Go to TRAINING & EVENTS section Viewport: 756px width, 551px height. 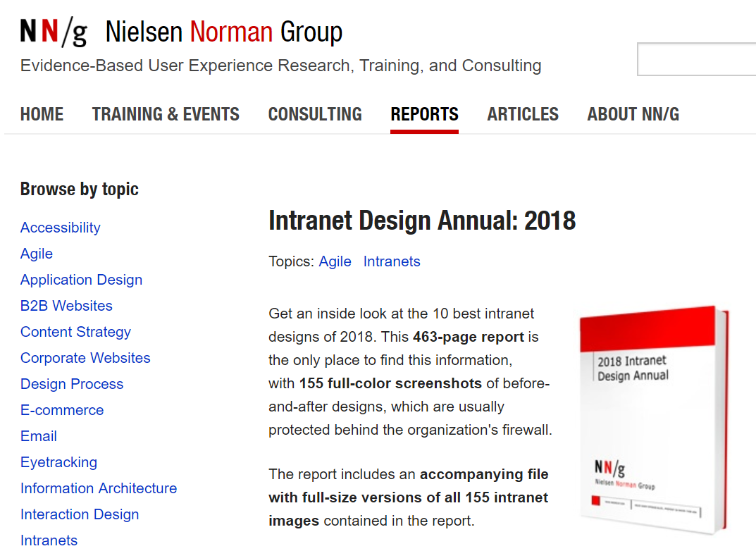pyautogui.click(x=166, y=114)
